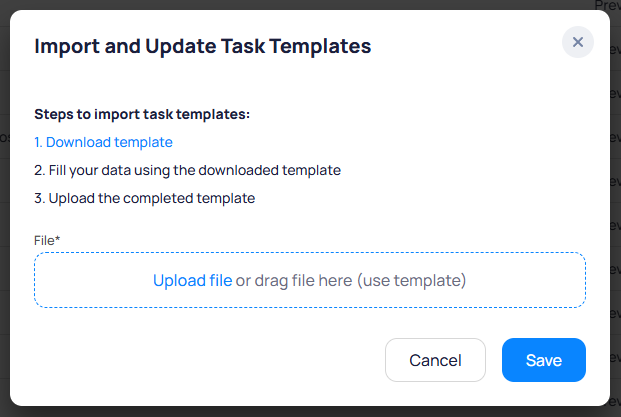Click the asterisk beside the File label
Screen dimensions: 621x417
pos(59,240)
